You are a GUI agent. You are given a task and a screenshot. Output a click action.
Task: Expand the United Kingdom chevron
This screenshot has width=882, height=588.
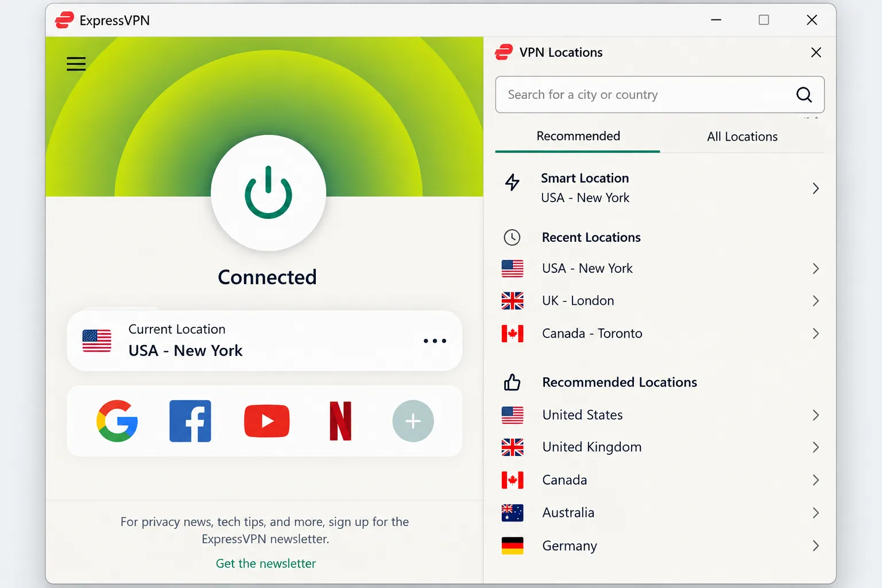pyautogui.click(x=815, y=447)
